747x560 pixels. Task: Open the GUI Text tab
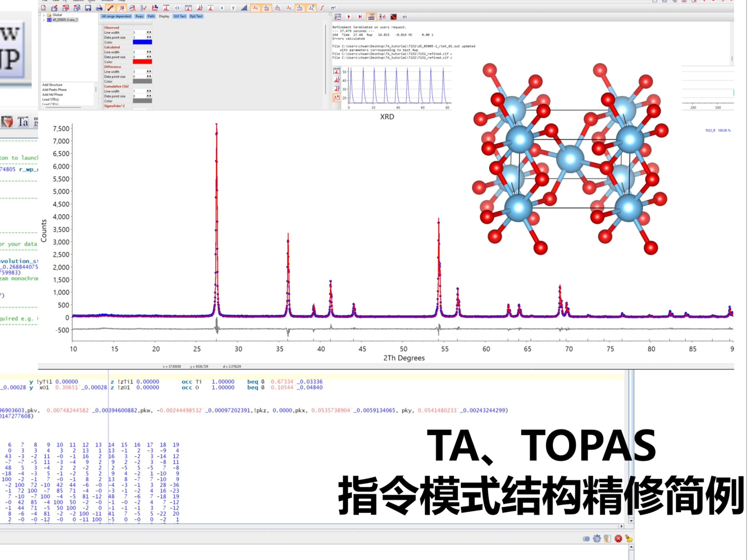click(180, 16)
